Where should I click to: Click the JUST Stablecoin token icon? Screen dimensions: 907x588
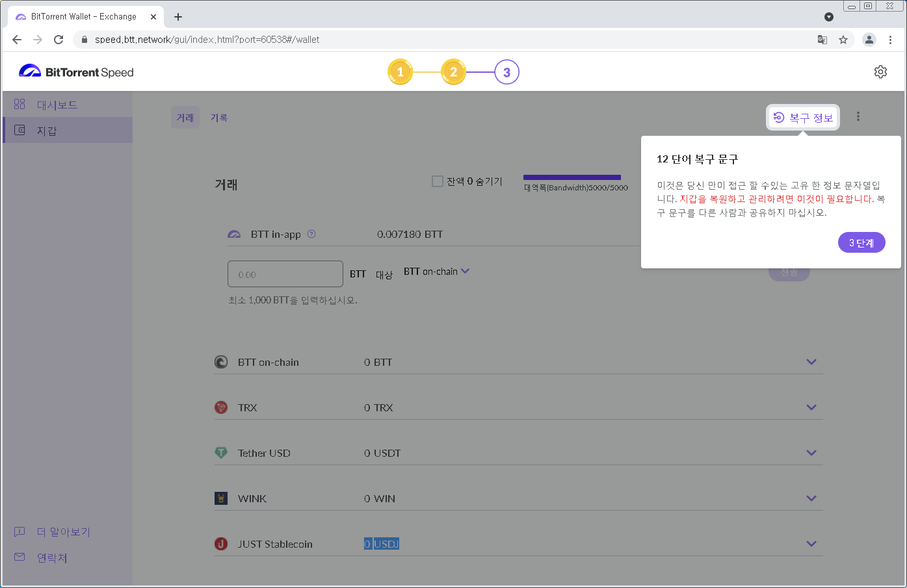[x=221, y=544]
